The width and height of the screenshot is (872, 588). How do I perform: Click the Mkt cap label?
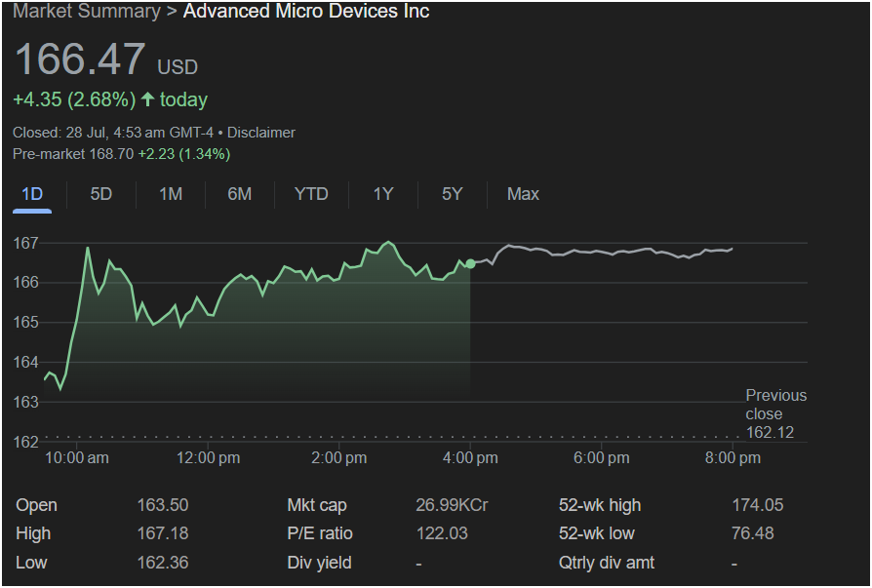point(317,505)
